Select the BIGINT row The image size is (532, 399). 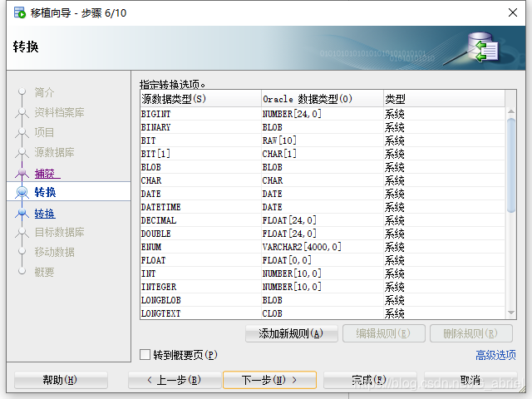(323, 114)
